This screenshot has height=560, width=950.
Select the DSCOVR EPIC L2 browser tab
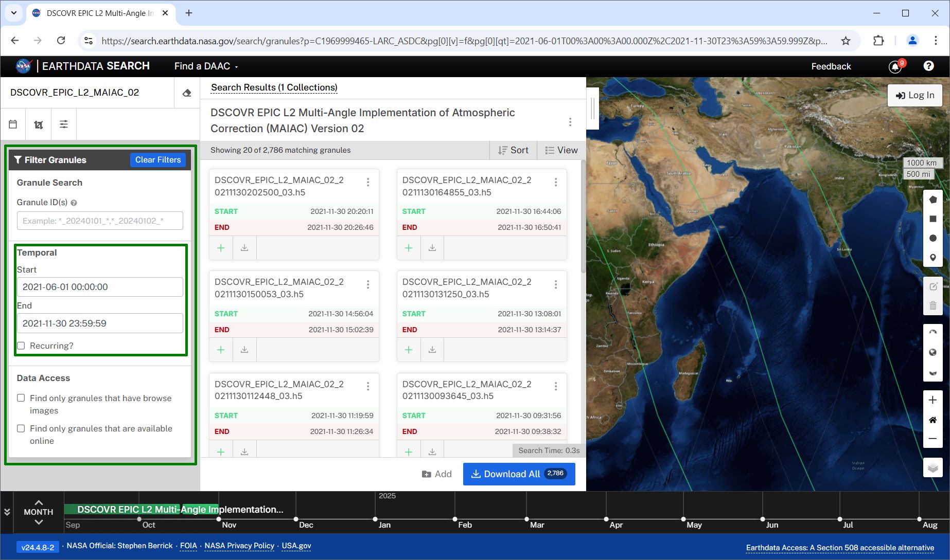coord(100,13)
